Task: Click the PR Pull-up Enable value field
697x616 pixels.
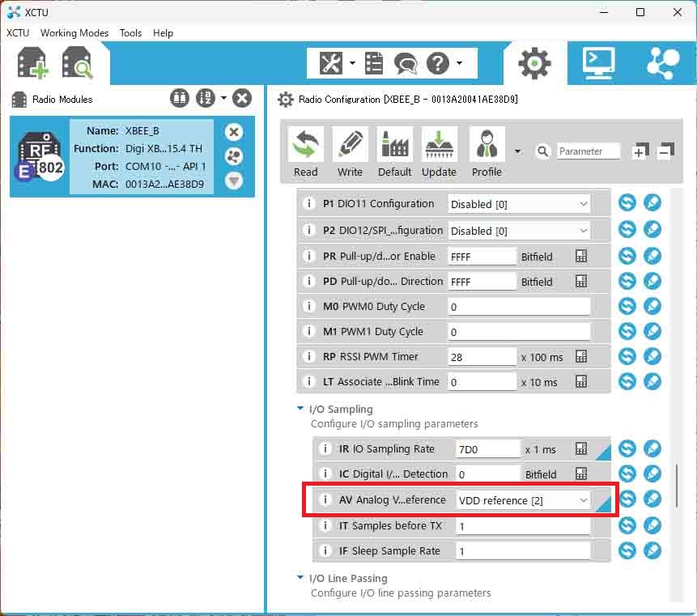Action: tap(482, 257)
